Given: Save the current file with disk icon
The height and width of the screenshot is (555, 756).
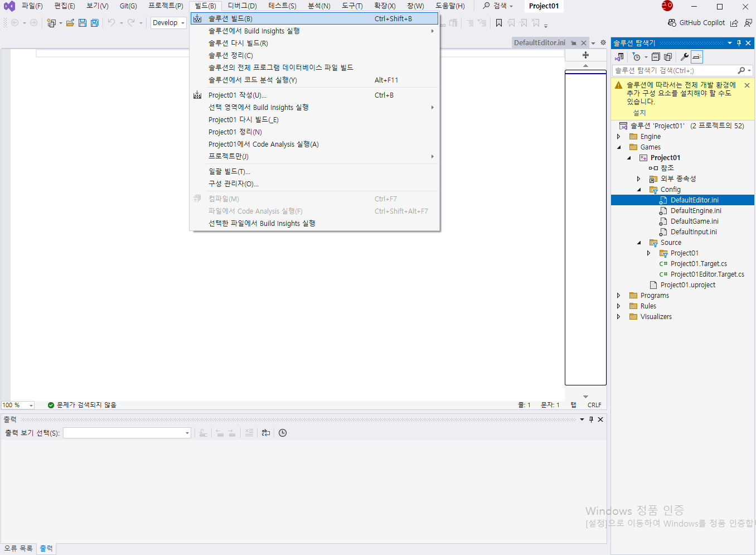Looking at the screenshot, I should point(83,23).
